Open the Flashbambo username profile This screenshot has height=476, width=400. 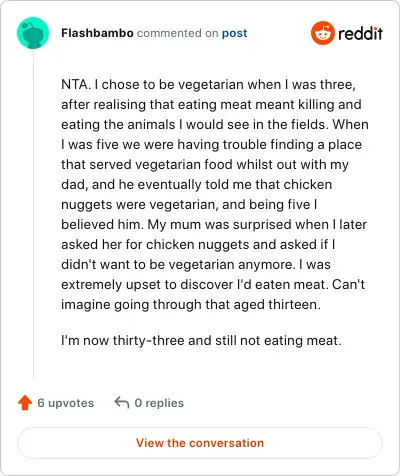coord(97,33)
